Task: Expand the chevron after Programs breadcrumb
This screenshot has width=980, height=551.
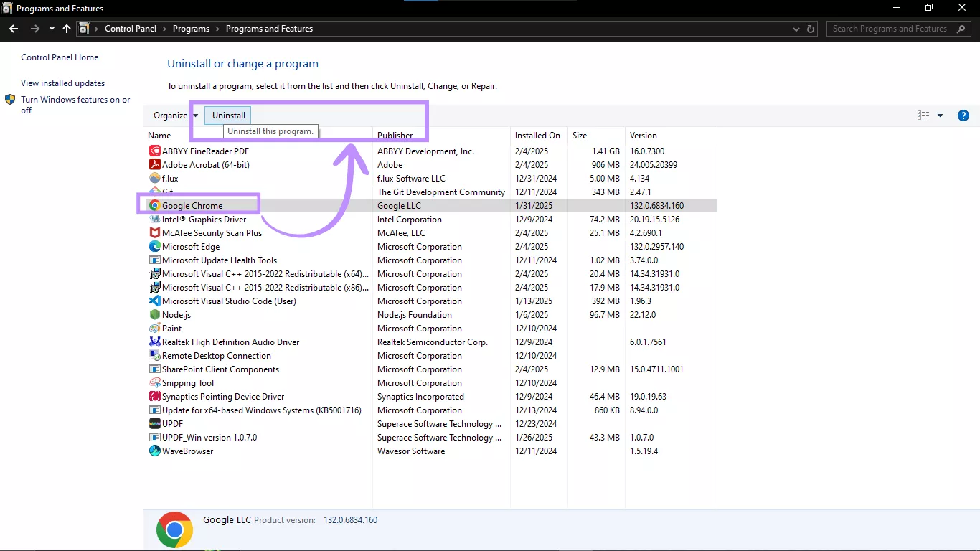Action: (x=217, y=29)
